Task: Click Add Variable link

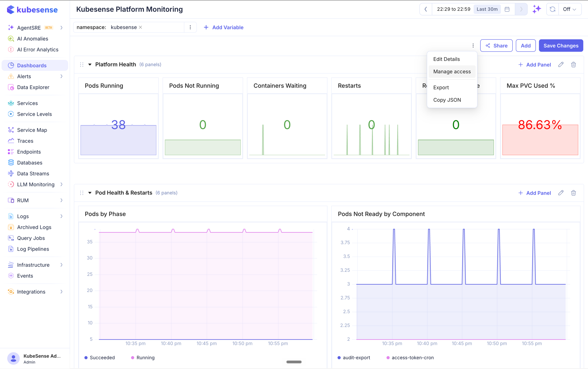Action: point(223,27)
